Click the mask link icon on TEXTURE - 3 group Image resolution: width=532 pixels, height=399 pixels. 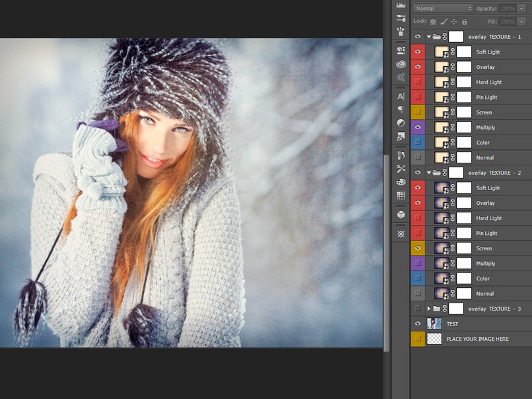(x=445, y=309)
